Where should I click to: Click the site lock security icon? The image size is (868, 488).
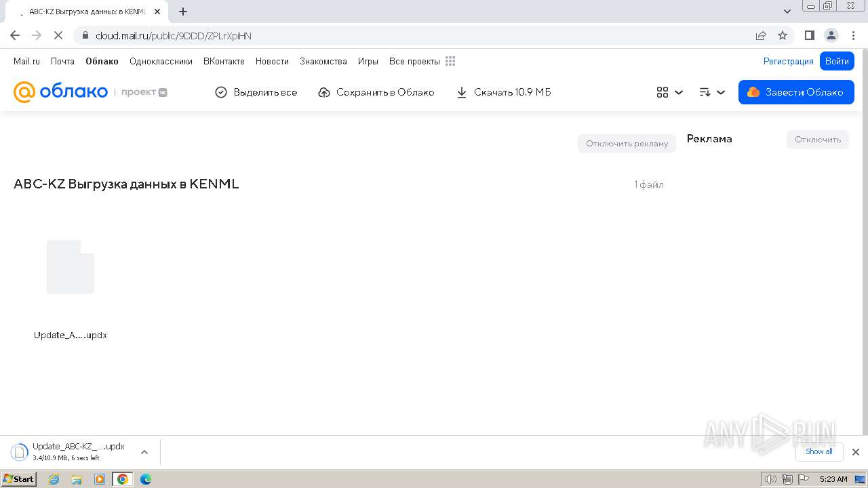[85, 35]
